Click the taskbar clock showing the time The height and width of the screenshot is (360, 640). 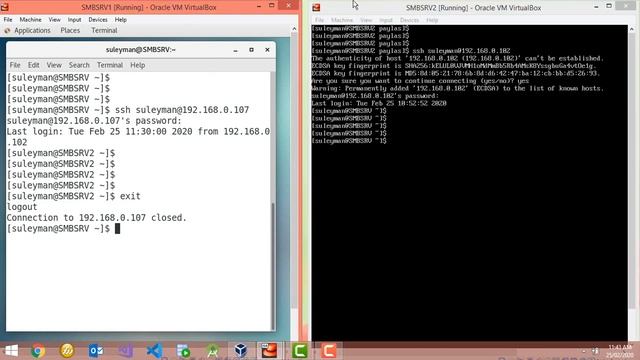(x=620, y=347)
